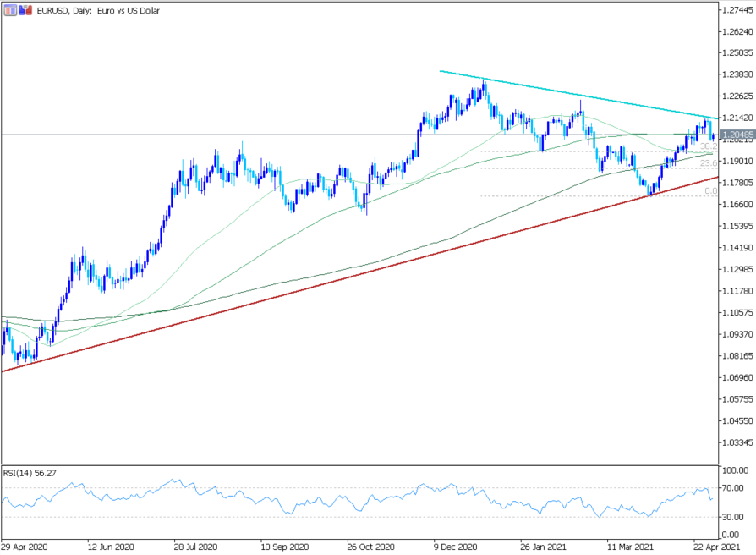Click the 1.27445 price scale value
The width and height of the screenshot is (756, 555).
point(737,9)
